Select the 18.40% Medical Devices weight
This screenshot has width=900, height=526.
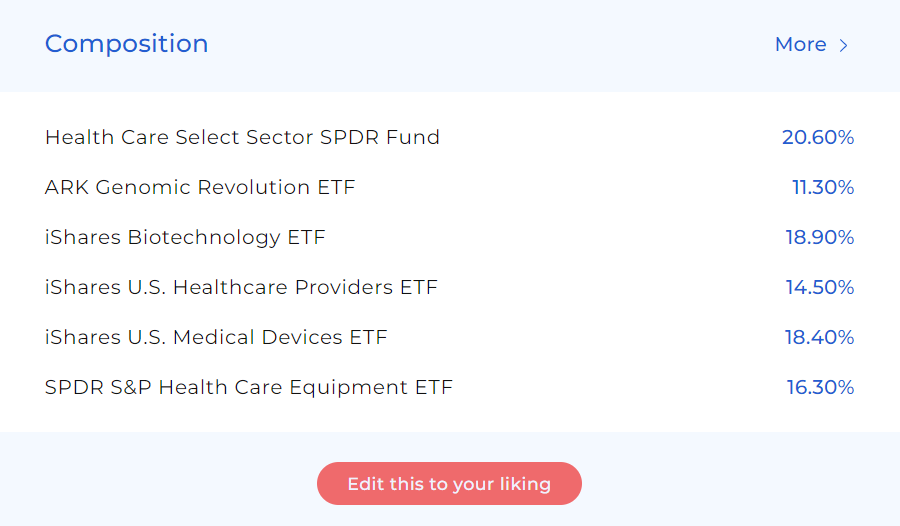click(819, 337)
